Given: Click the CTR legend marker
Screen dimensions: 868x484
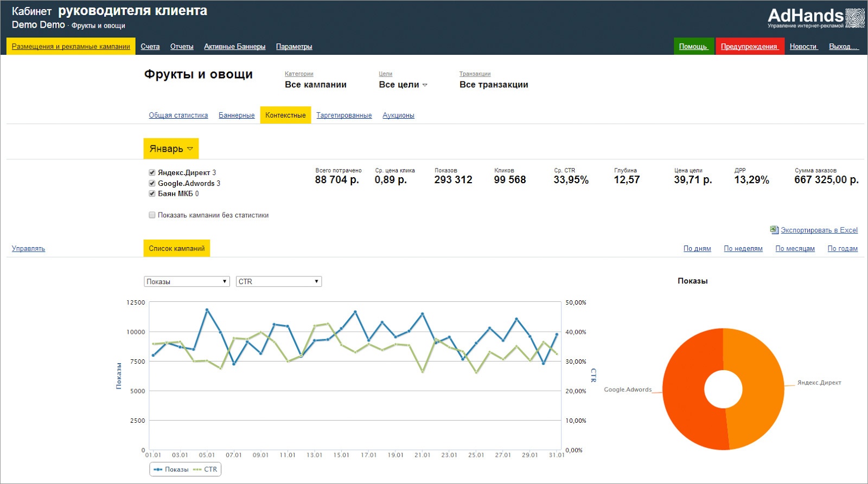Looking at the screenshot, I should point(197,469).
